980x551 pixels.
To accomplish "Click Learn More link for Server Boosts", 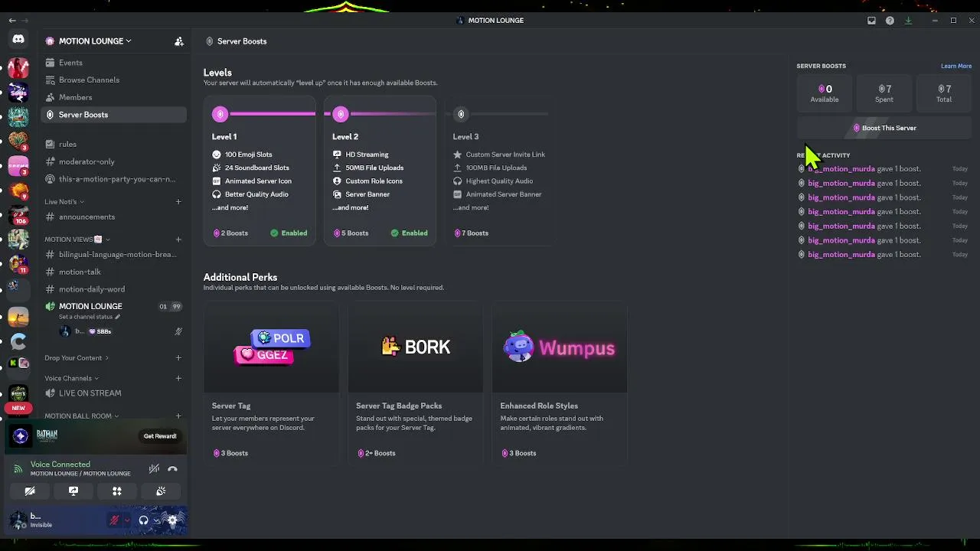I will tap(956, 66).
